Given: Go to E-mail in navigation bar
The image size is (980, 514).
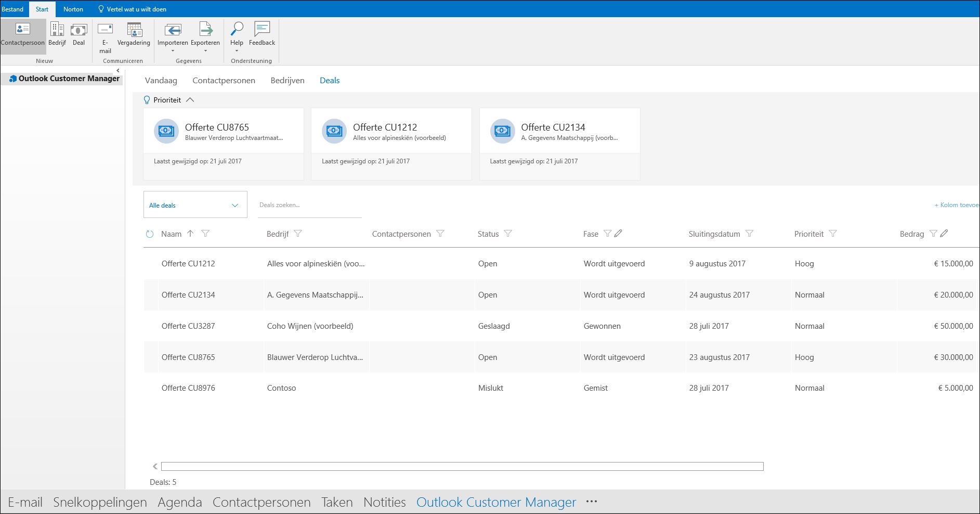Looking at the screenshot, I should pyautogui.click(x=25, y=502).
